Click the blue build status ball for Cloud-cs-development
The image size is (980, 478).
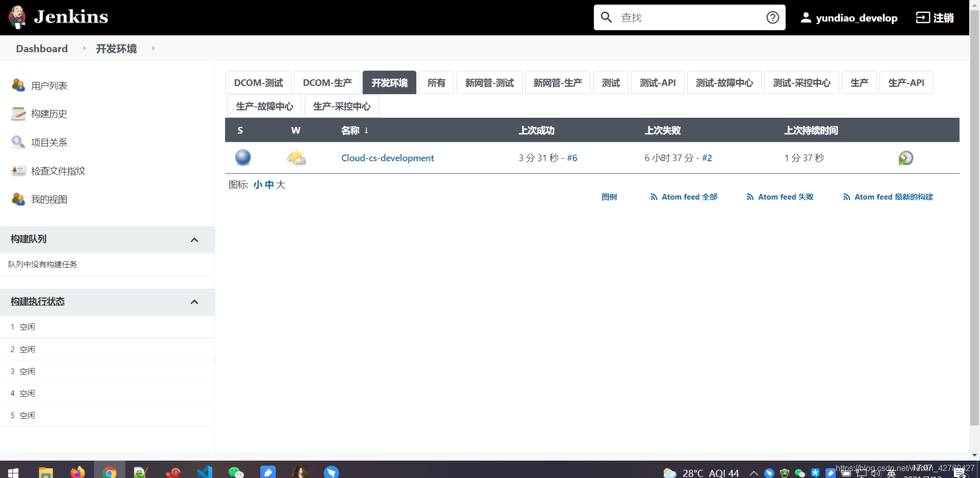click(242, 158)
